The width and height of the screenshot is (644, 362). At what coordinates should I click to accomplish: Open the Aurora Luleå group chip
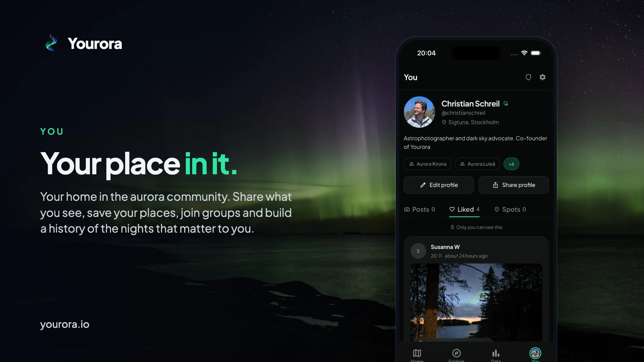click(477, 164)
